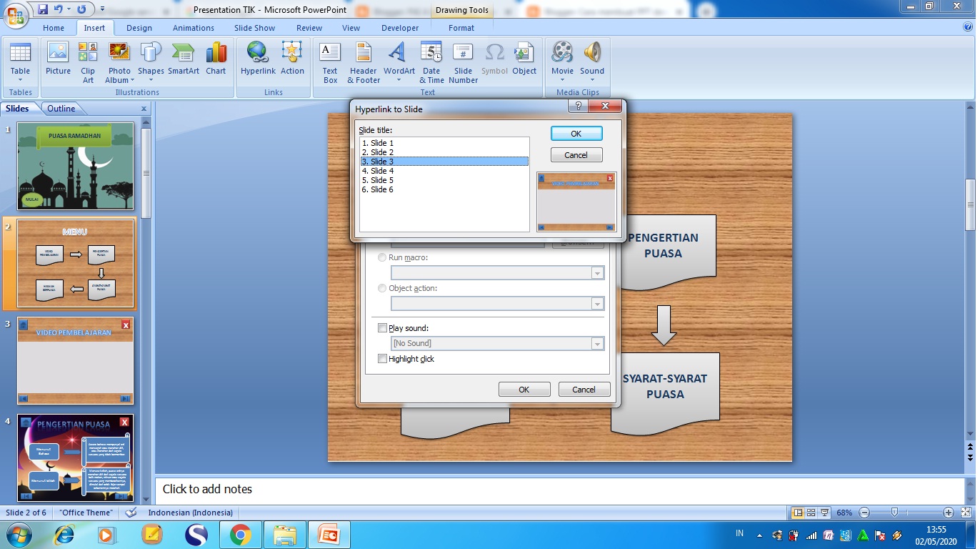The width and height of the screenshot is (980, 549).
Task: Open the Drawing Tools Format tab
Action: 461,28
